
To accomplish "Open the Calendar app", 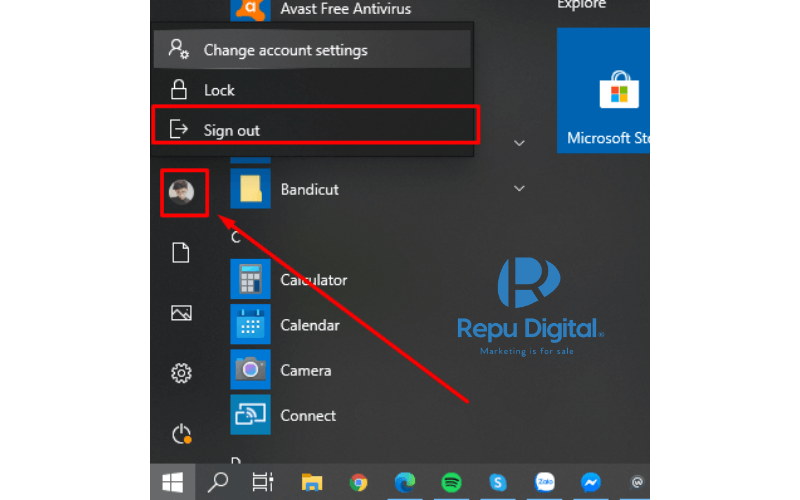I will tap(285, 324).
